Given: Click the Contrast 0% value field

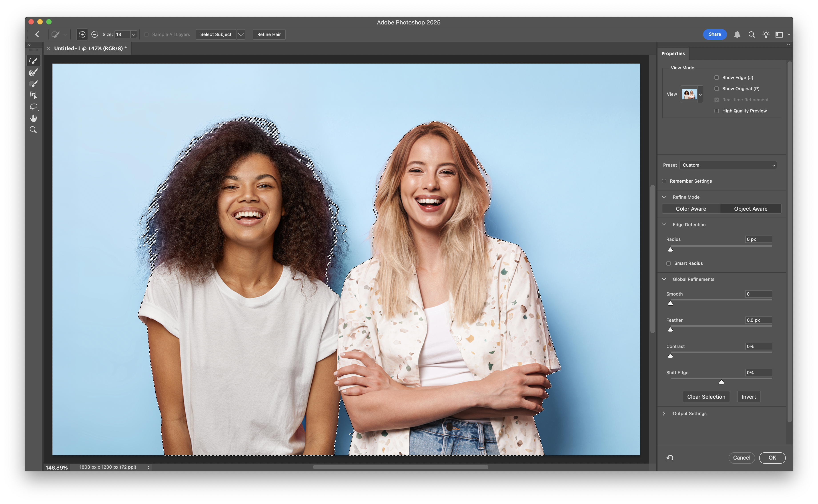Looking at the screenshot, I should point(758,346).
